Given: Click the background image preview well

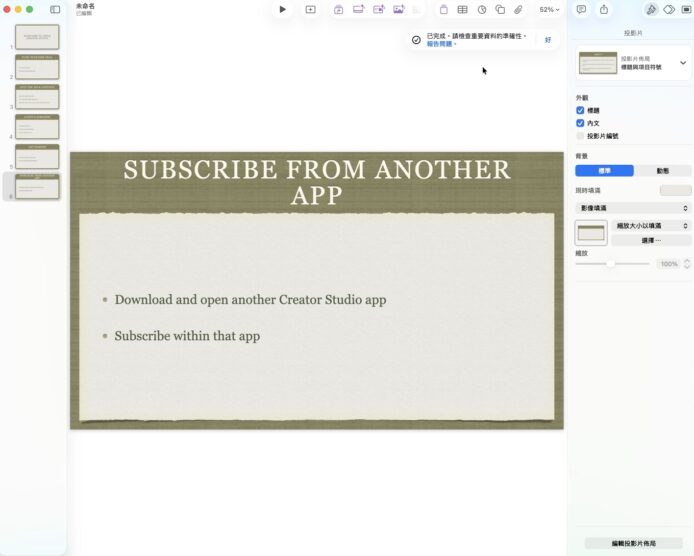Looking at the screenshot, I should tap(591, 233).
